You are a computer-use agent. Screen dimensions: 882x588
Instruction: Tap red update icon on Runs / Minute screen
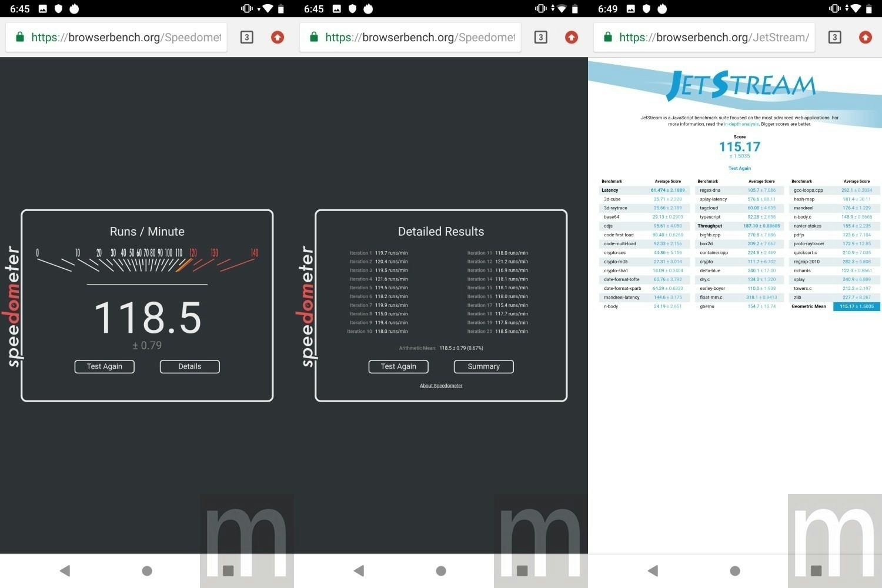click(278, 37)
